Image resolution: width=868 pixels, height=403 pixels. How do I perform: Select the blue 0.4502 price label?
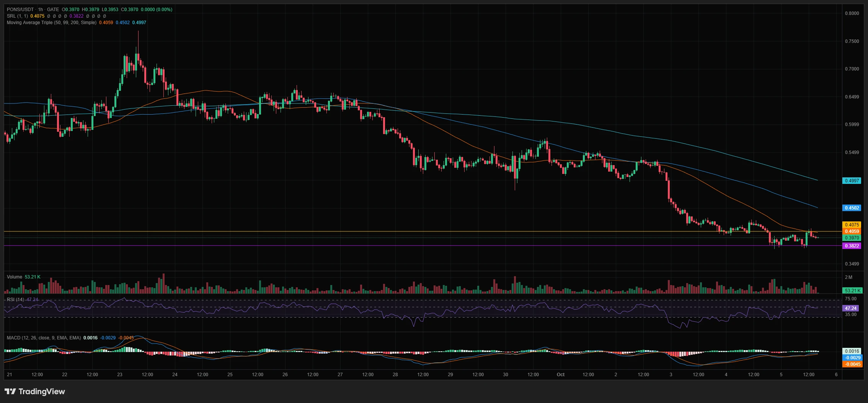tap(852, 208)
